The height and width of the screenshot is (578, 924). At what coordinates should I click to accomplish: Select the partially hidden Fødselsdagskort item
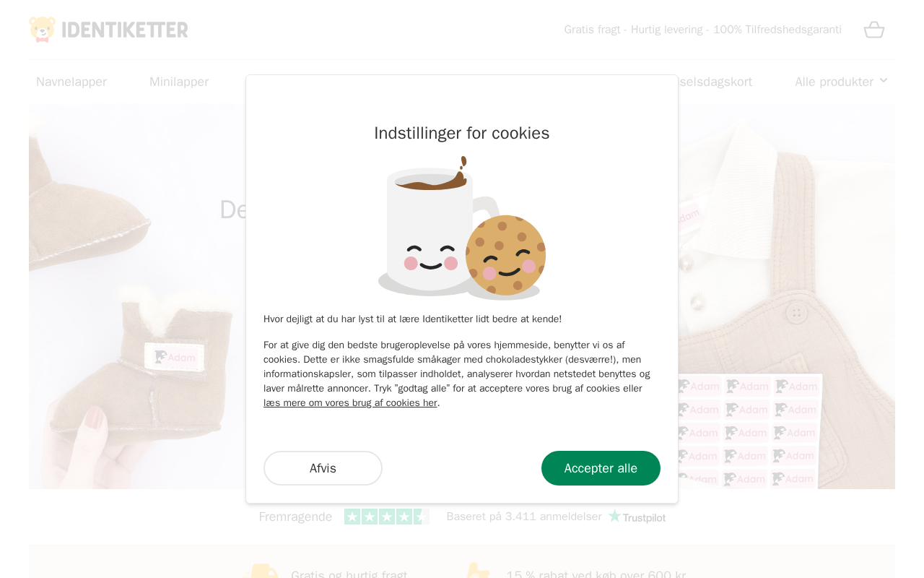coord(715,82)
